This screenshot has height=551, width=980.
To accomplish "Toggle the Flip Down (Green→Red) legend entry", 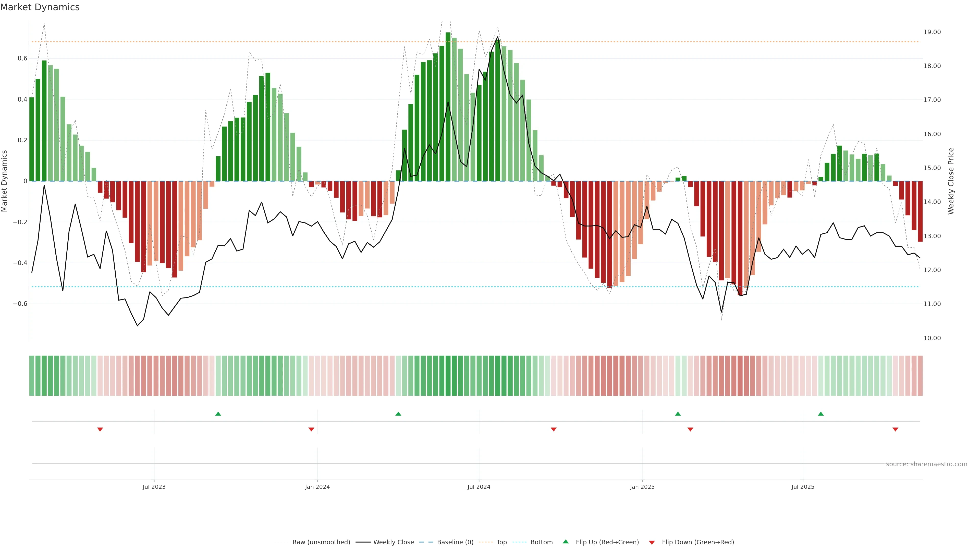I will click(x=698, y=542).
